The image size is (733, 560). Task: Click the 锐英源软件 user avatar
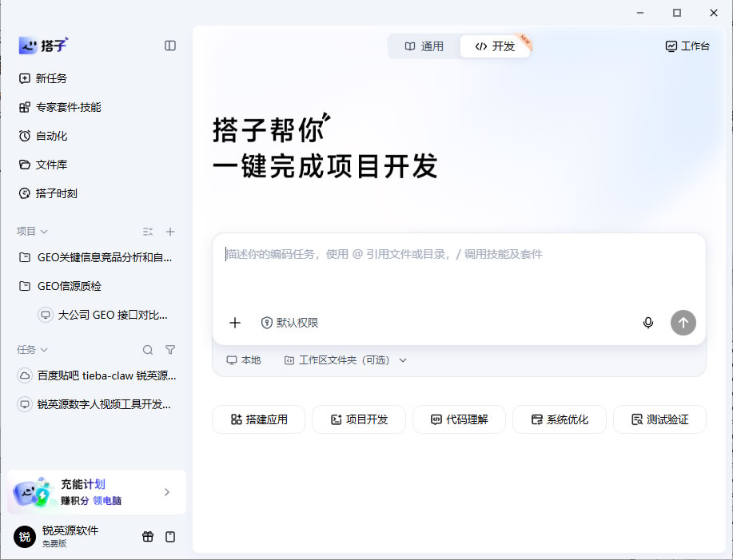point(25,537)
